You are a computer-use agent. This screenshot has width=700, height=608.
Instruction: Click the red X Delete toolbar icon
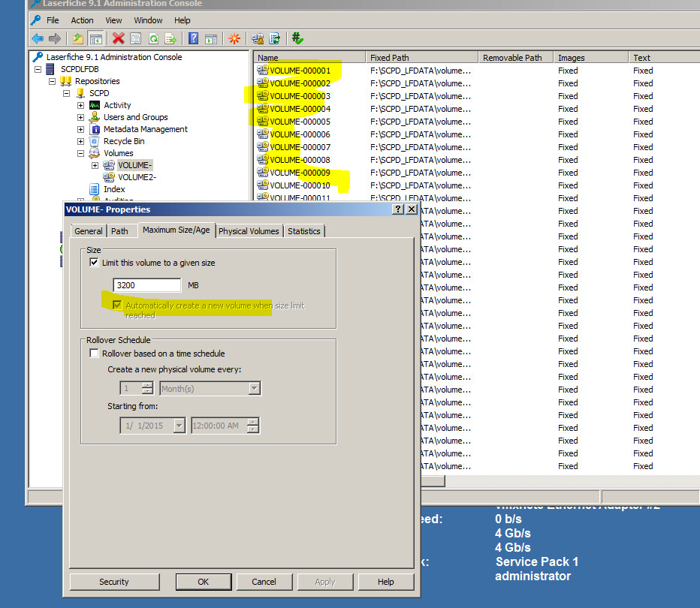119,38
